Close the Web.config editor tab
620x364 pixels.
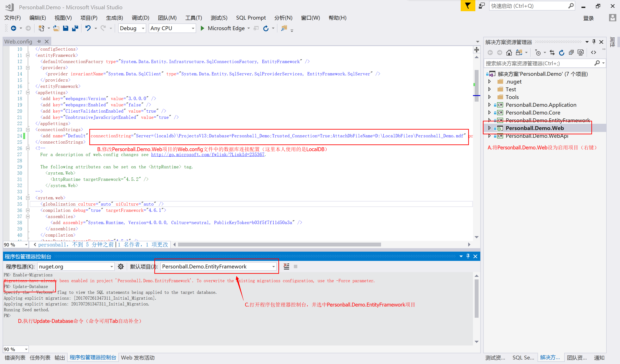point(47,42)
